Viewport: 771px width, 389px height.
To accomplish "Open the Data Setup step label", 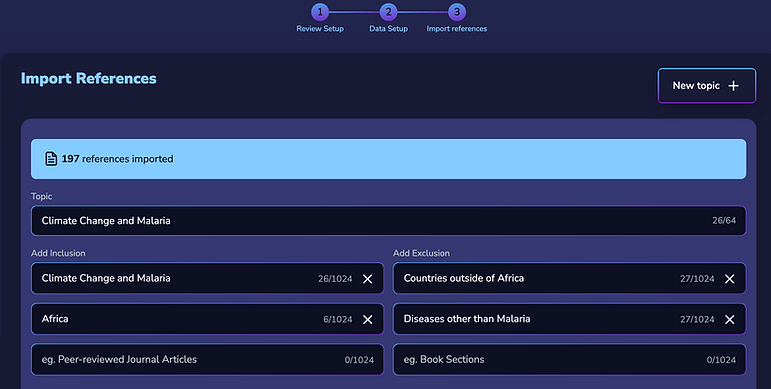I will pos(388,29).
